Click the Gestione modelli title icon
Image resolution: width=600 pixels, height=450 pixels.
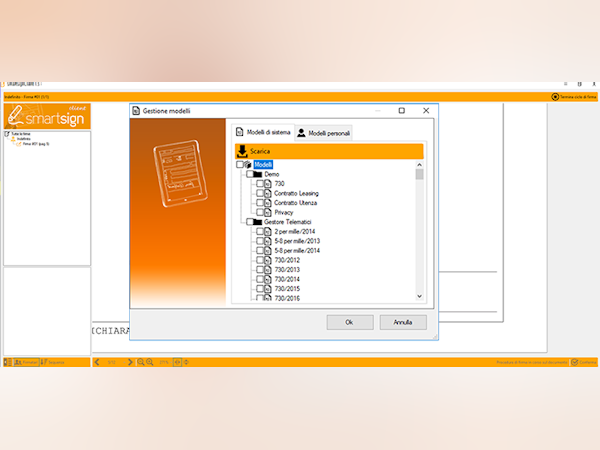click(136, 111)
